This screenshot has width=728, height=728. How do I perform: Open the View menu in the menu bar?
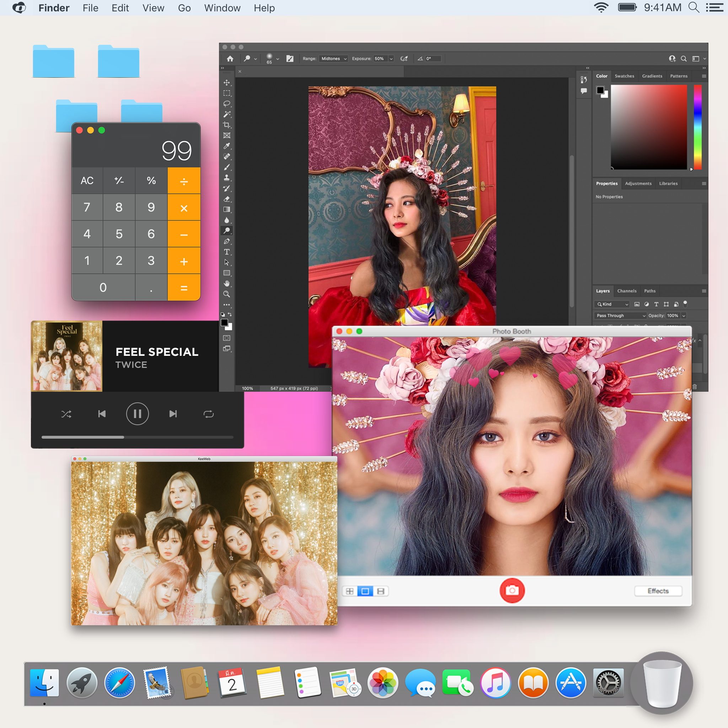(x=152, y=8)
